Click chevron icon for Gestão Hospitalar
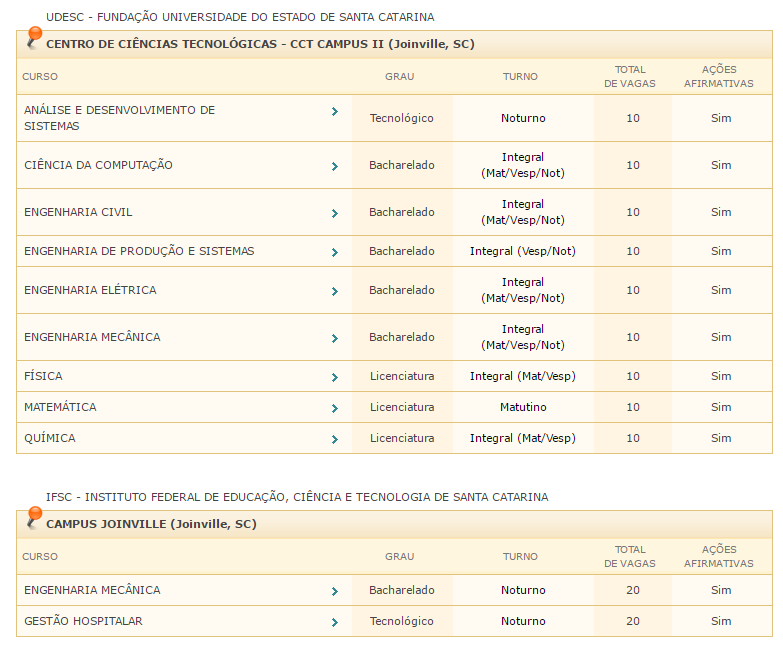The height and width of the screenshot is (654, 783). coord(335,622)
